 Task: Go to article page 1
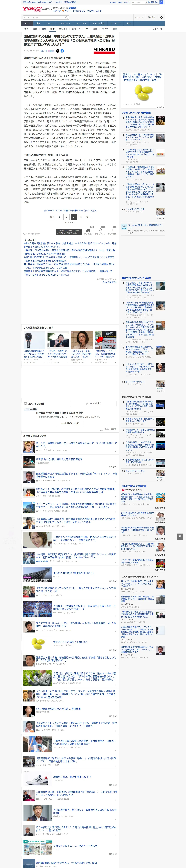pos(59,217)
